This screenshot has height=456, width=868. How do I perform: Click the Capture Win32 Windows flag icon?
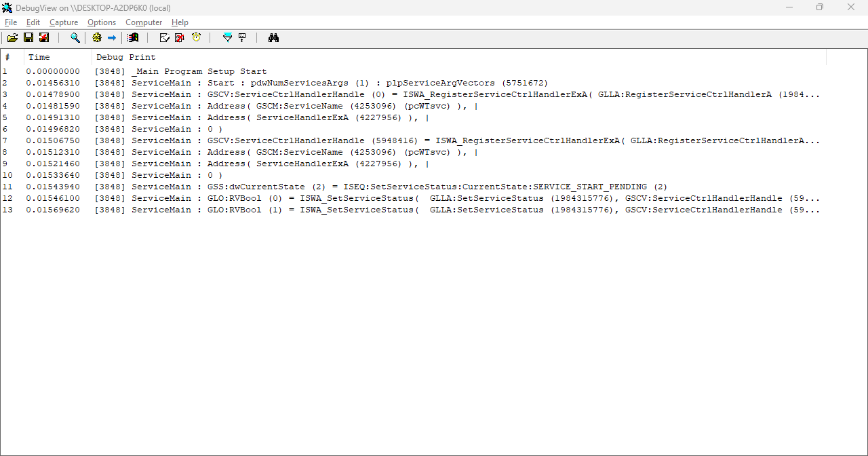point(133,38)
